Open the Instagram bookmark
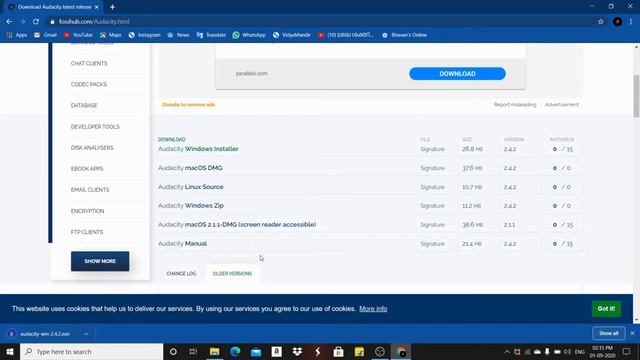This screenshot has width=640, height=360. pos(144,35)
